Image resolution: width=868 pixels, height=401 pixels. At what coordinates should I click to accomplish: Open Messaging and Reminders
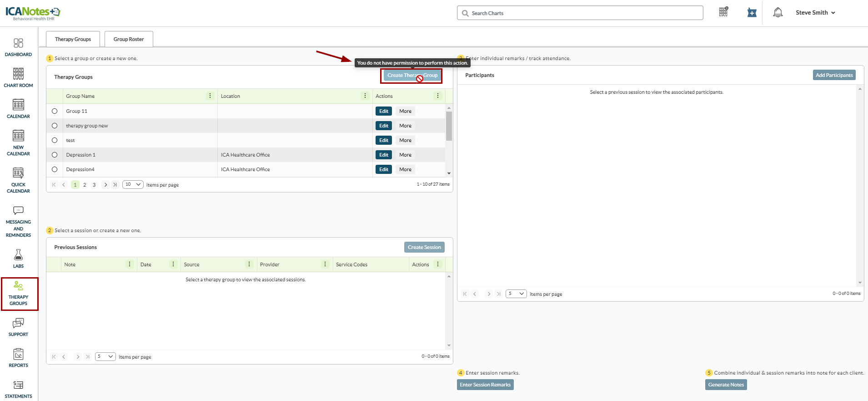(x=18, y=222)
